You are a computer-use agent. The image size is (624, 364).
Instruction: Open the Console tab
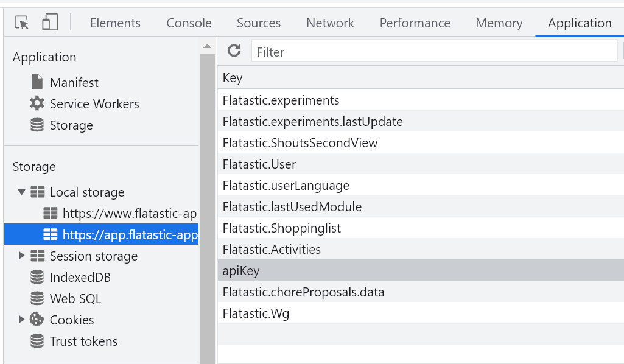(189, 23)
